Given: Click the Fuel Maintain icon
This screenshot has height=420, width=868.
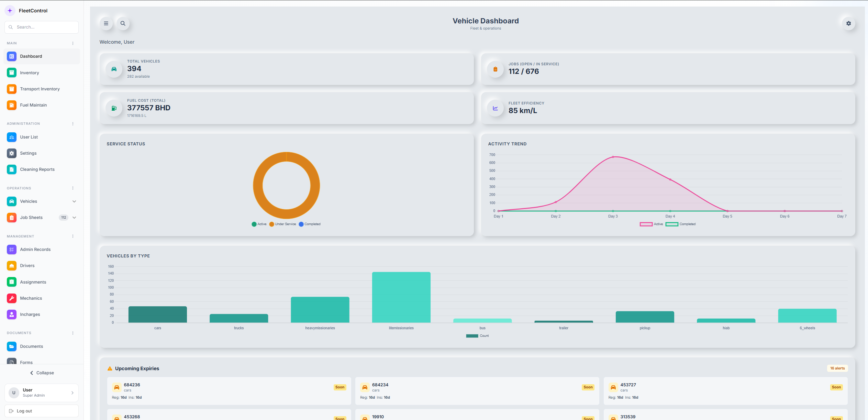Looking at the screenshot, I should point(12,105).
